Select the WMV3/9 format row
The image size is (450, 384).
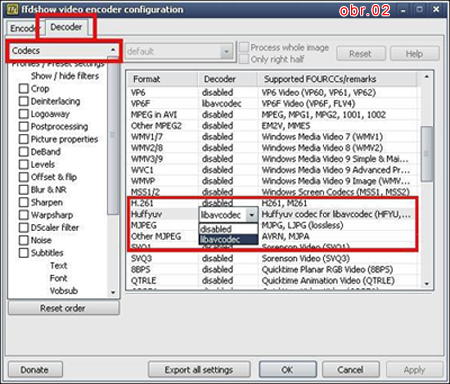[x=273, y=159]
